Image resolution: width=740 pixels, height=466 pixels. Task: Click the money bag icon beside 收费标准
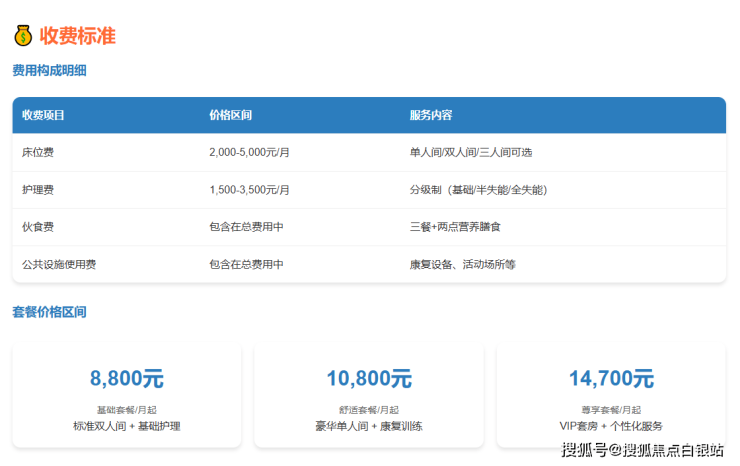[23, 37]
